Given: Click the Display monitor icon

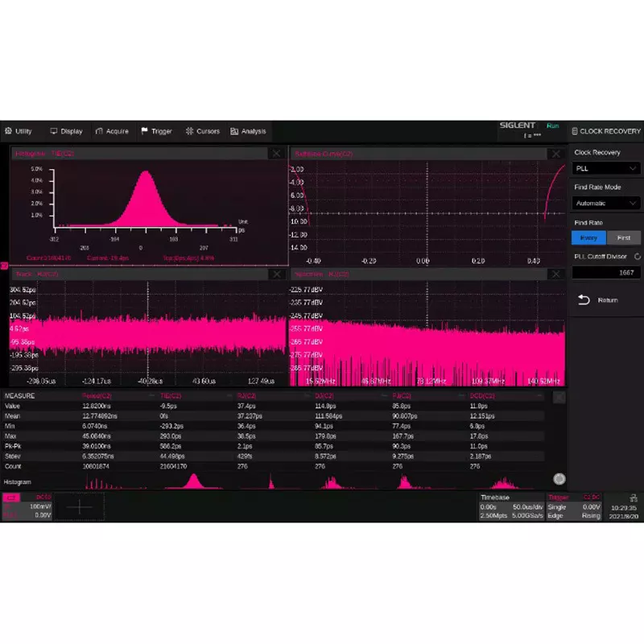Looking at the screenshot, I should coord(54,131).
